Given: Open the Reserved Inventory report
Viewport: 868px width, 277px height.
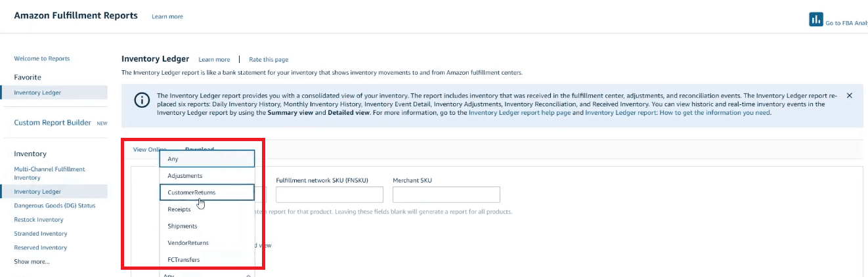Looking at the screenshot, I should pos(41,247).
